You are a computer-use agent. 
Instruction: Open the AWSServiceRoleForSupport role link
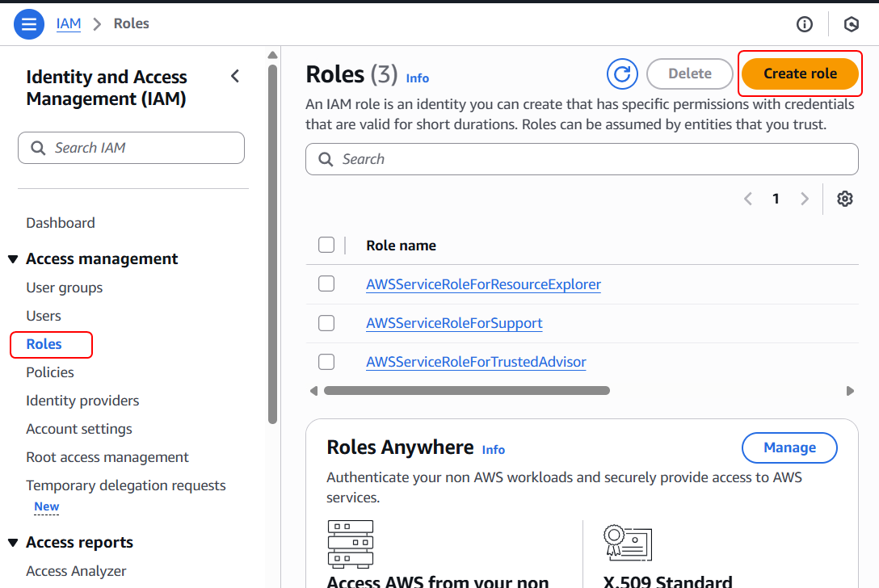454,323
